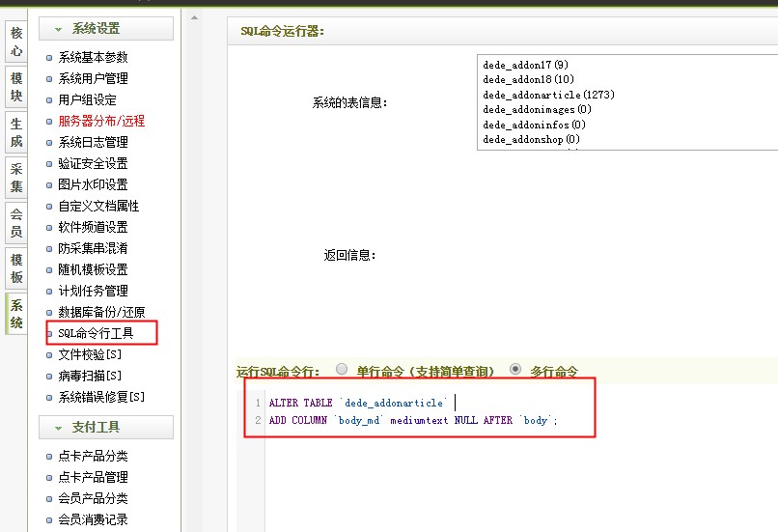The width and height of the screenshot is (778, 532).
Task: Open 服务器分布/远程 red link
Action: (x=101, y=122)
